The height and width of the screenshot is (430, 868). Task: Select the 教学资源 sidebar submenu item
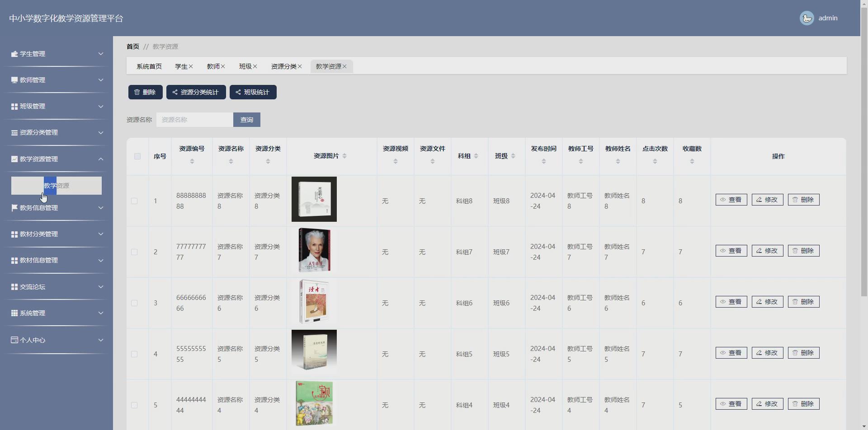pyautogui.click(x=57, y=186)
